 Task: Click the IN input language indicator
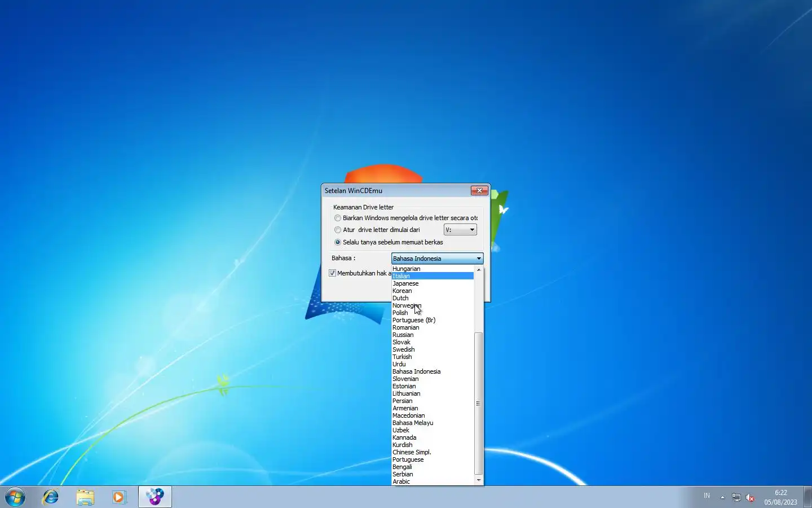pyautogui.click(x=707, y=496)
